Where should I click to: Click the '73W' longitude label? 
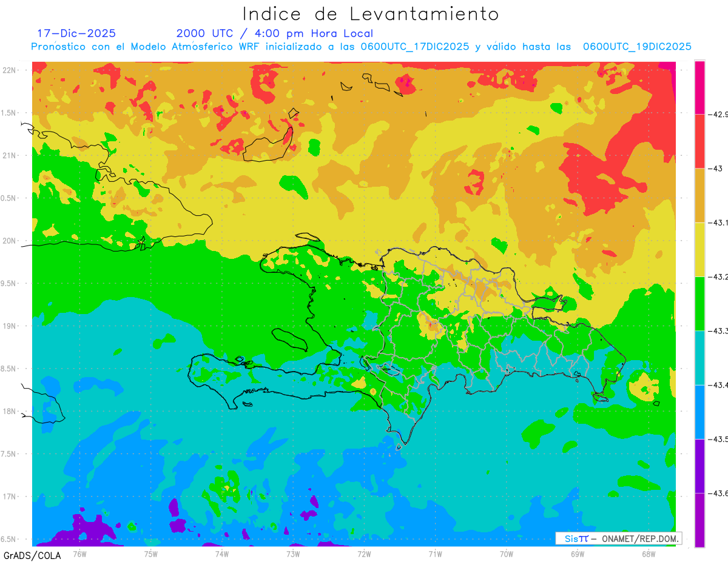point(292,554)
